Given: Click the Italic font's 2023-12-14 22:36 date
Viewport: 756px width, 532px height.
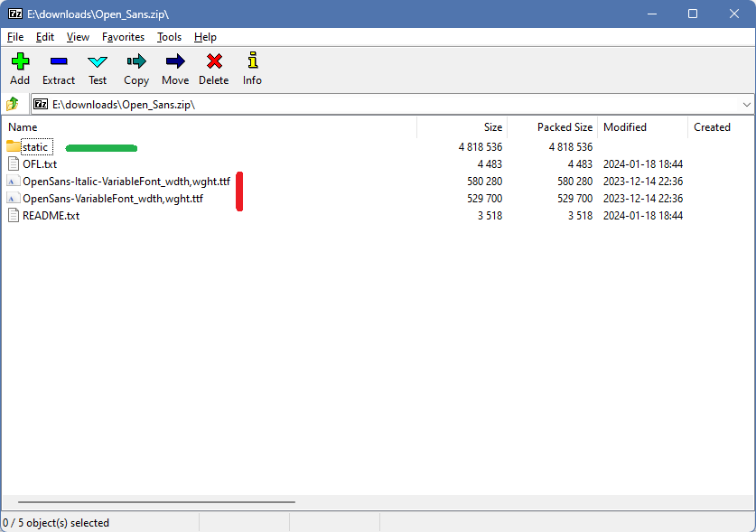Looking at the screenshot, I should pos(643,182).
